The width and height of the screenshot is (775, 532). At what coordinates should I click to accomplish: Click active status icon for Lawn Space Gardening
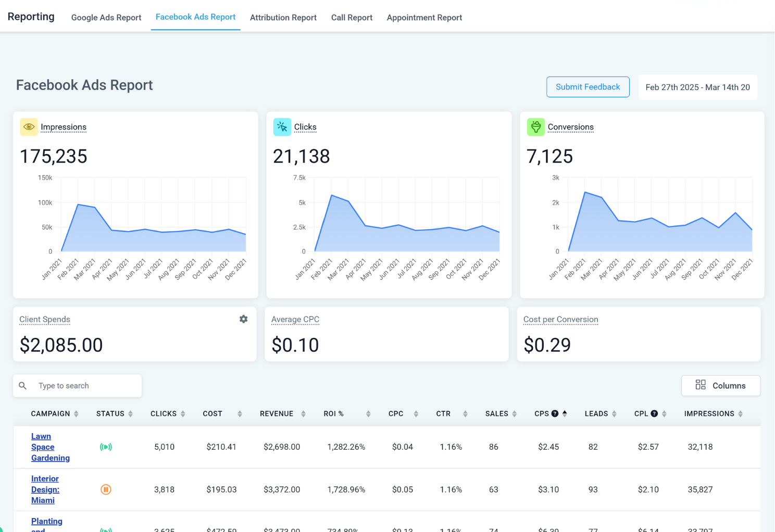coord(106,447)
